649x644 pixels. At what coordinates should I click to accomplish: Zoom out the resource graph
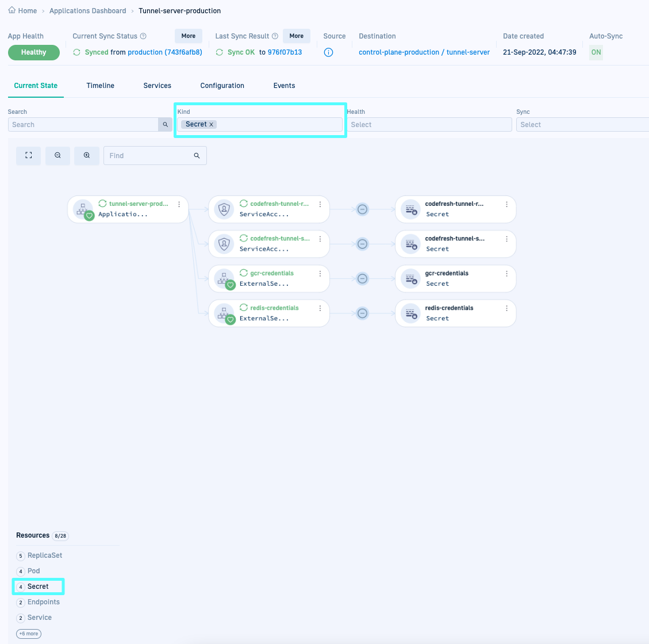[x=57, y=156]
